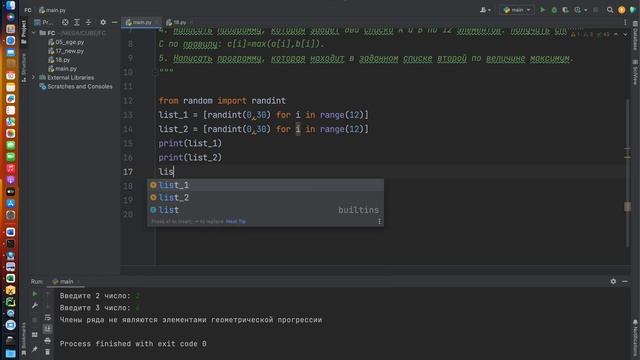
Task: Run the main configuration with the green play icon
Action: (x=542, y=10)
